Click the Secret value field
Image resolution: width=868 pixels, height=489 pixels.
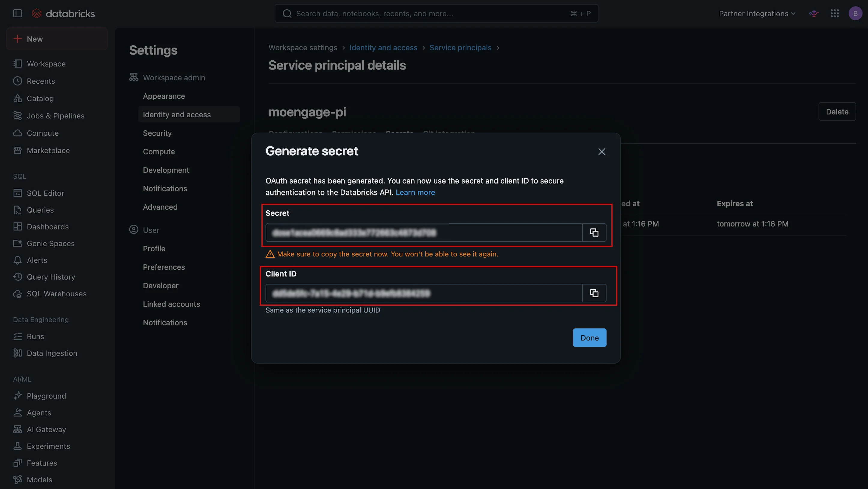point(424,232)
